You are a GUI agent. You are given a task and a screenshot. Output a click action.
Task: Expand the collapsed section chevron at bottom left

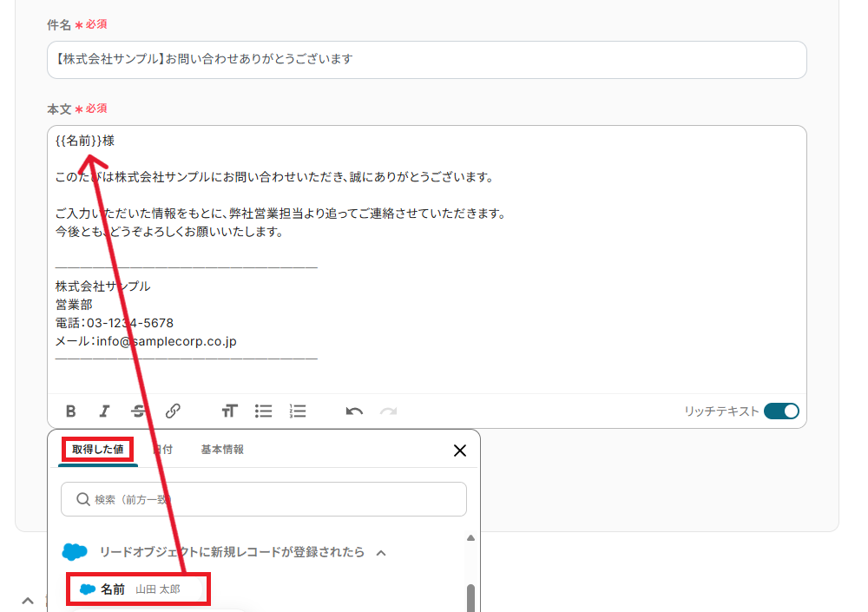pyautogui.click(x=28, y=601)
